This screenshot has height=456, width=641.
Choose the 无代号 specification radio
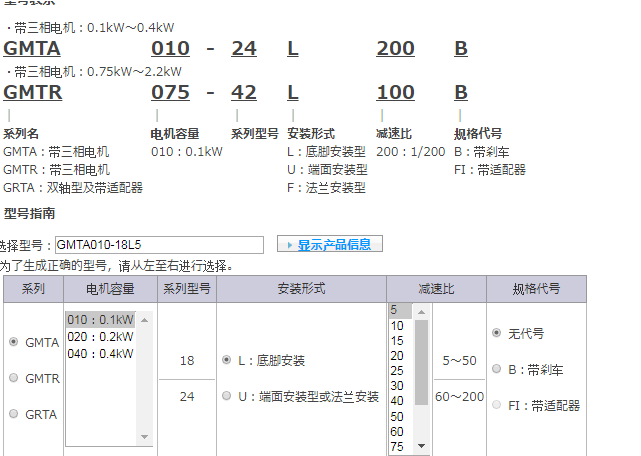click(497, 332)
